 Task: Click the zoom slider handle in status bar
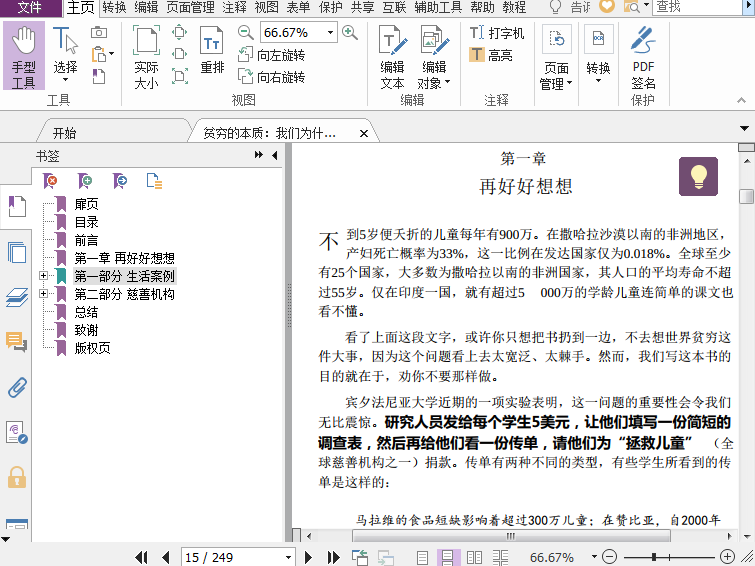click(x=654, y=557)
